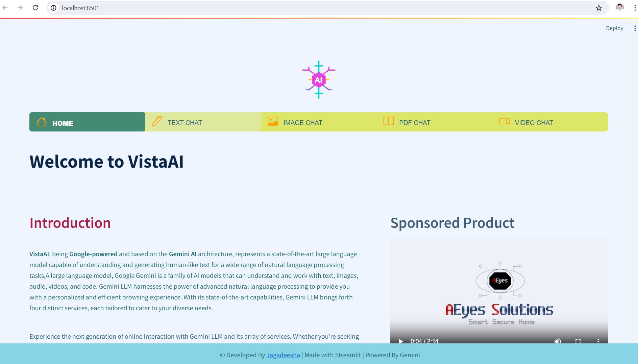The height and width of the screenshot is (364, 638).
Task: Switch to the PDF CHAT tab
Action: (435, 122)
